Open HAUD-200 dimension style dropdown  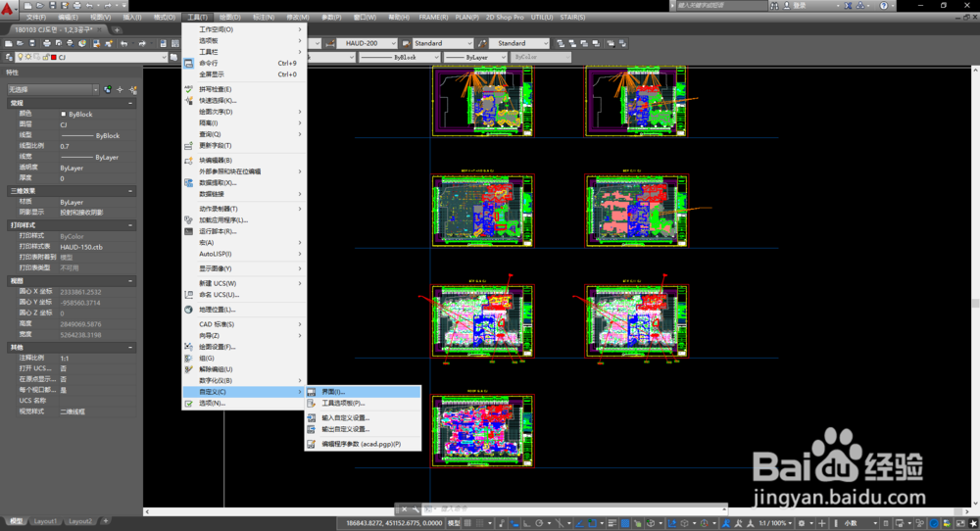[x=368, y=43]
